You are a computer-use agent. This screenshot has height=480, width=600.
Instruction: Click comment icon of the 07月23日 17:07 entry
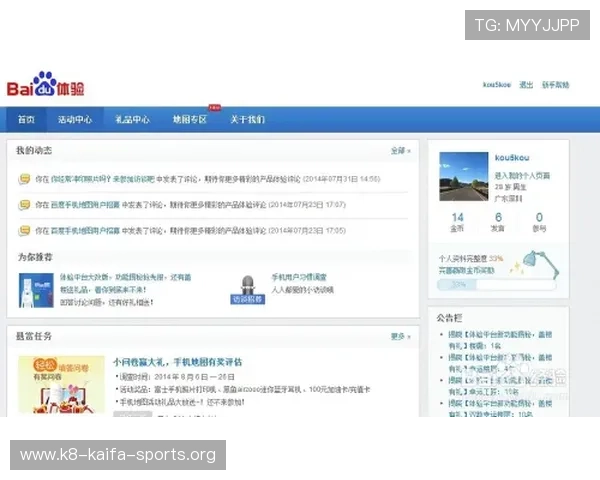24,205
